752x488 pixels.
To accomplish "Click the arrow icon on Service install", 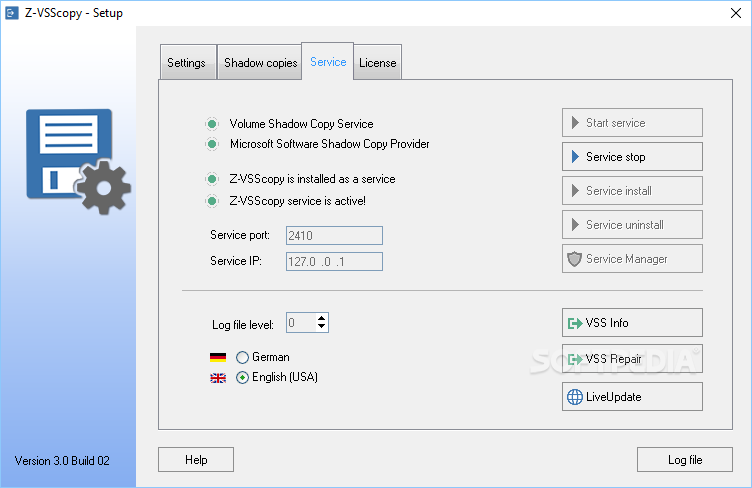I will tap(575, 191).
